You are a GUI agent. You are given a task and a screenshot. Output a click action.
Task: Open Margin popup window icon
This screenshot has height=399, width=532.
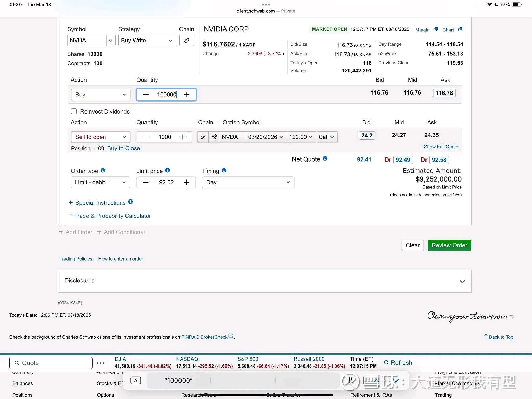point(436,29)
